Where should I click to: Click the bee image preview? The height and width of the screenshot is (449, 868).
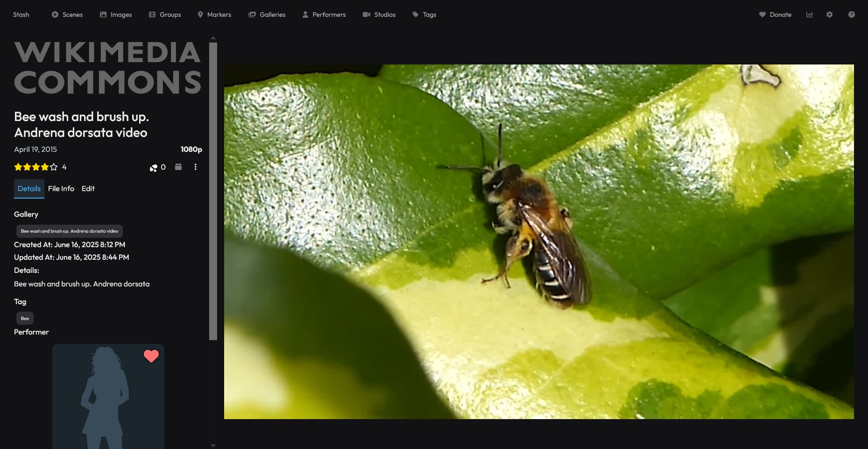[x=539, y=242]
